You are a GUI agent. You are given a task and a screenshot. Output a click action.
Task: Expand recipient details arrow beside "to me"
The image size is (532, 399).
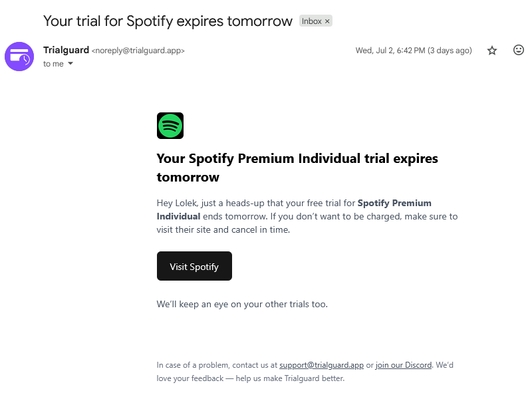[70, 64]
